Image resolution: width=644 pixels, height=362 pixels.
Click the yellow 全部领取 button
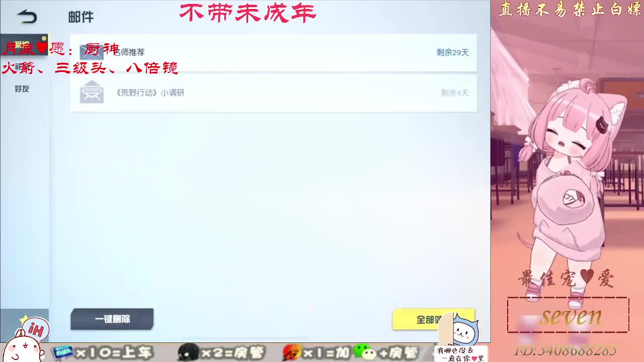pos(433,319)
